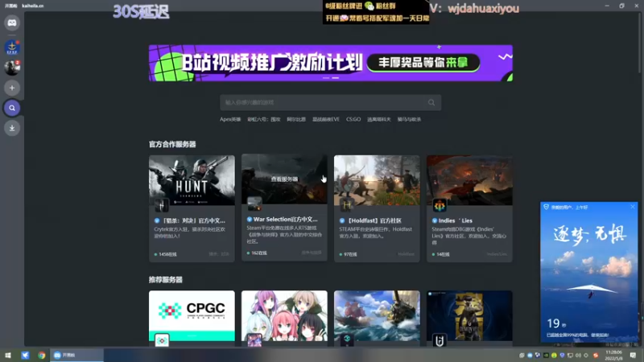
Task: Click the Holdfast server H avatar icon
Action: [347, 204]
